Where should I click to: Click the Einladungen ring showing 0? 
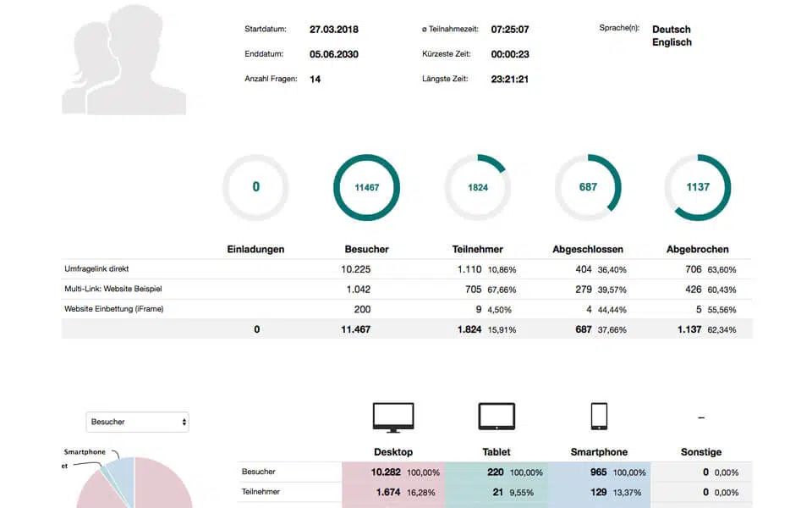pyautogui.click(x=255, y=187)
